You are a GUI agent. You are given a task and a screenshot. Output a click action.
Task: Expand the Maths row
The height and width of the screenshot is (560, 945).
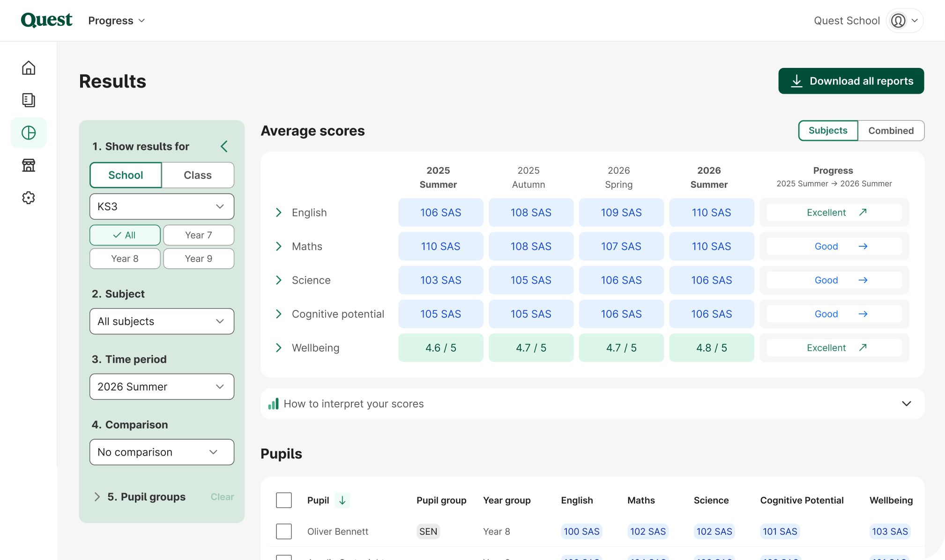point(279,246)
